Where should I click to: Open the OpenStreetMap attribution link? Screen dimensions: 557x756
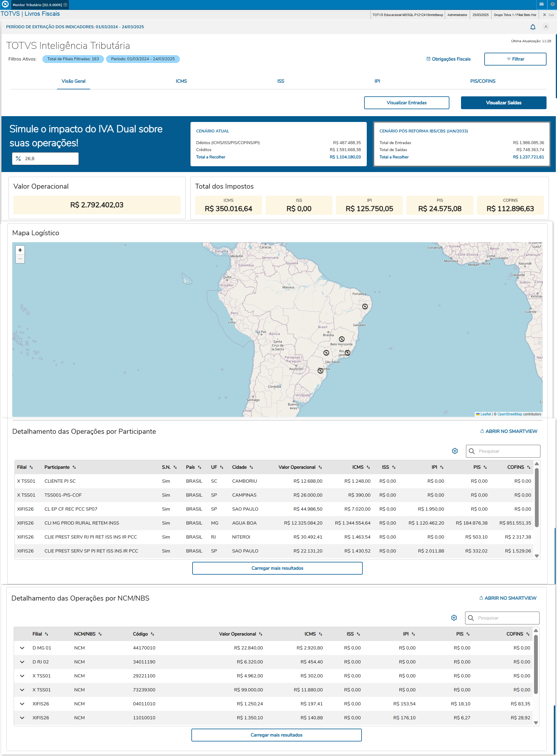[x=510, y=414]
